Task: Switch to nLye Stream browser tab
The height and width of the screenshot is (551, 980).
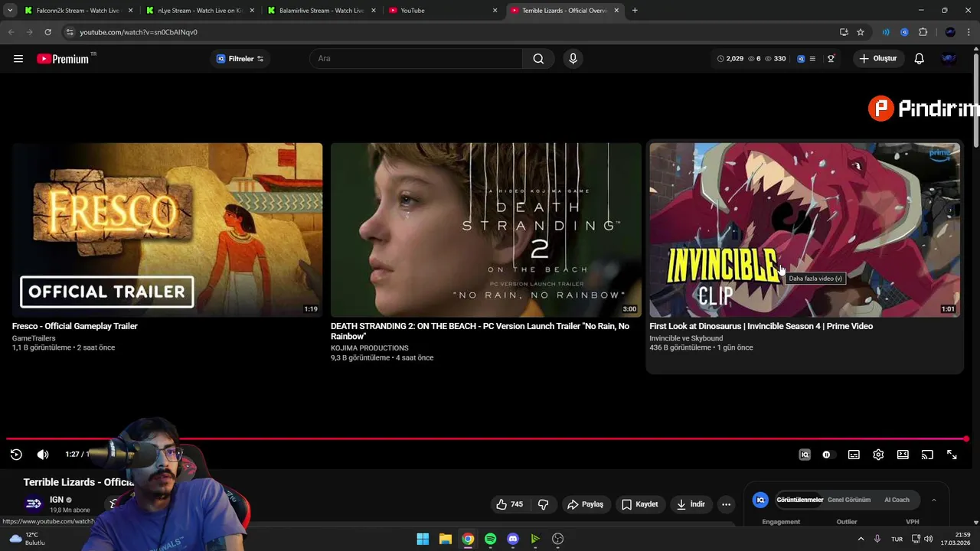Action: pyautogui.click(x=199, y=11)
